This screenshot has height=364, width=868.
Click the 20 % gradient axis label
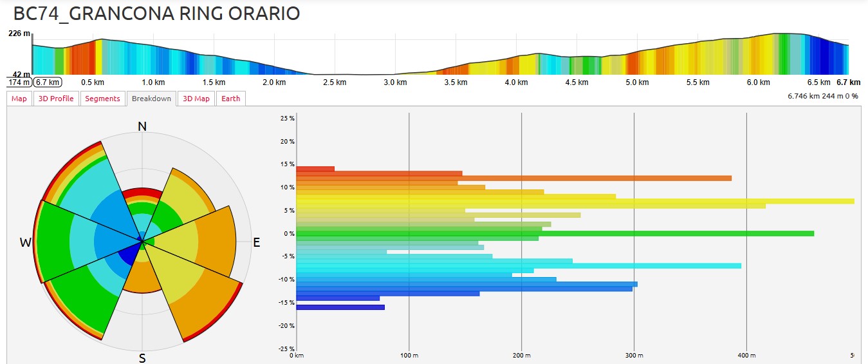click(287, 141)
